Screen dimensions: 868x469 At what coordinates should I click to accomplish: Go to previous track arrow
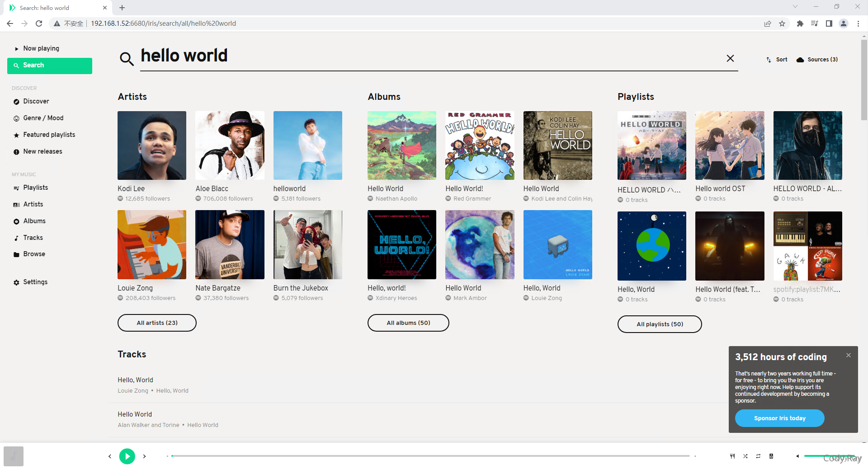click(110, 456)
